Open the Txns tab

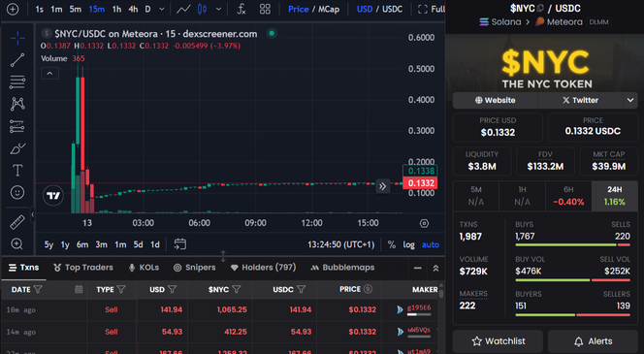24,268
